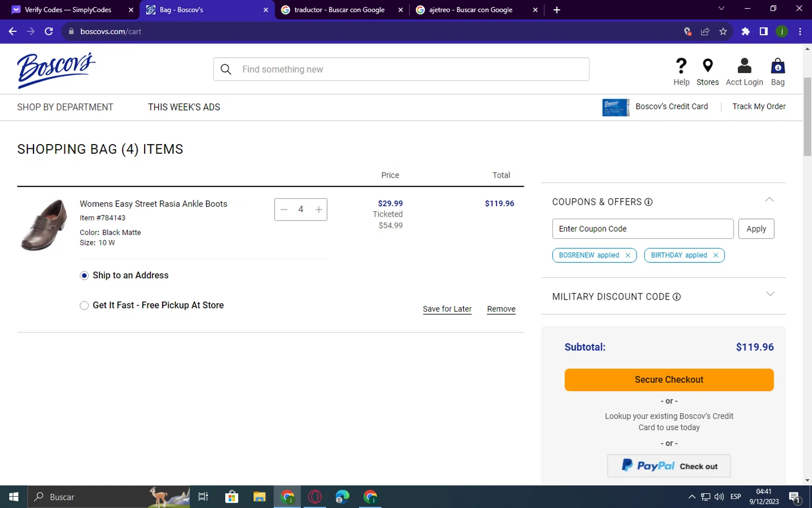Open the Windows Start menu
This screenshot has height=508, width=812.
coord(14,497)
